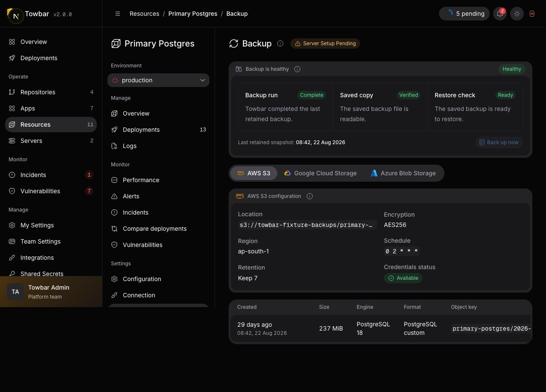Click the Resources breadcrumb link
The width and height of the screenshot is (546, 392).
point(144,14)
